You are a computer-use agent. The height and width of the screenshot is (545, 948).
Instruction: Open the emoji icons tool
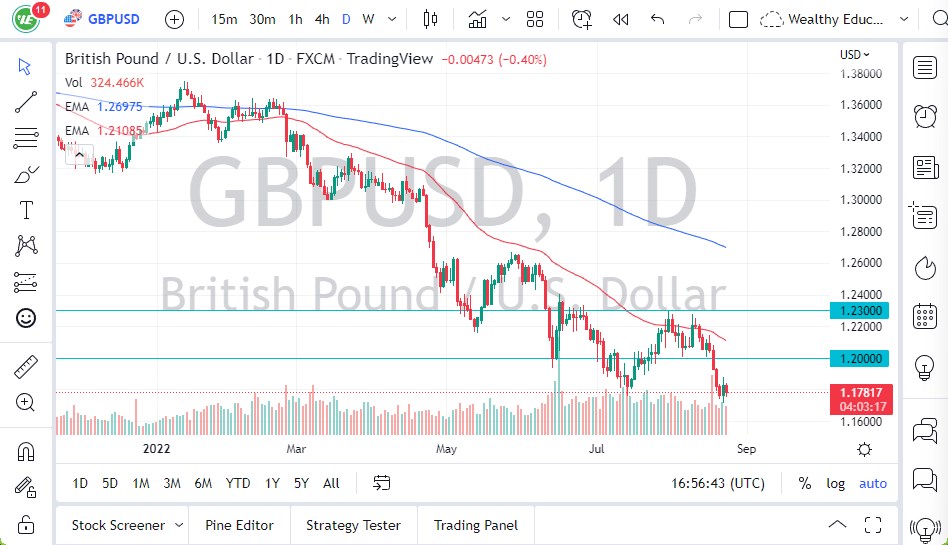[x=26, y=318]
